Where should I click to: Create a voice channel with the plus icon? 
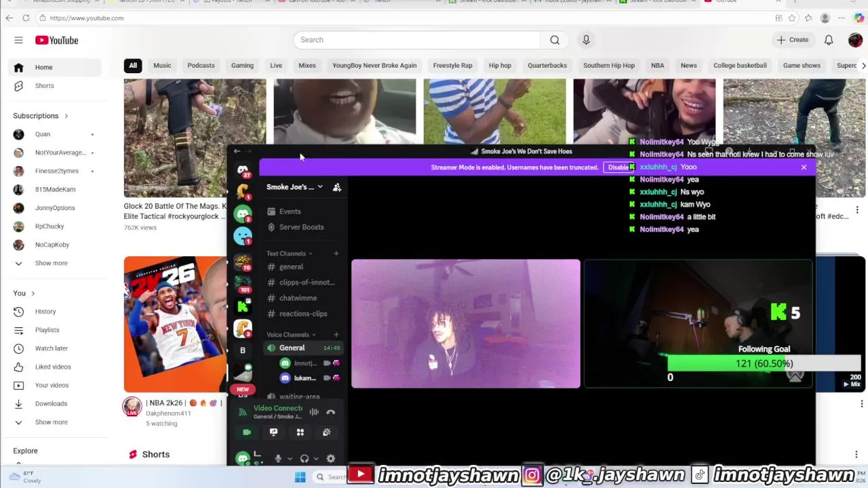(x=336, y=335)
